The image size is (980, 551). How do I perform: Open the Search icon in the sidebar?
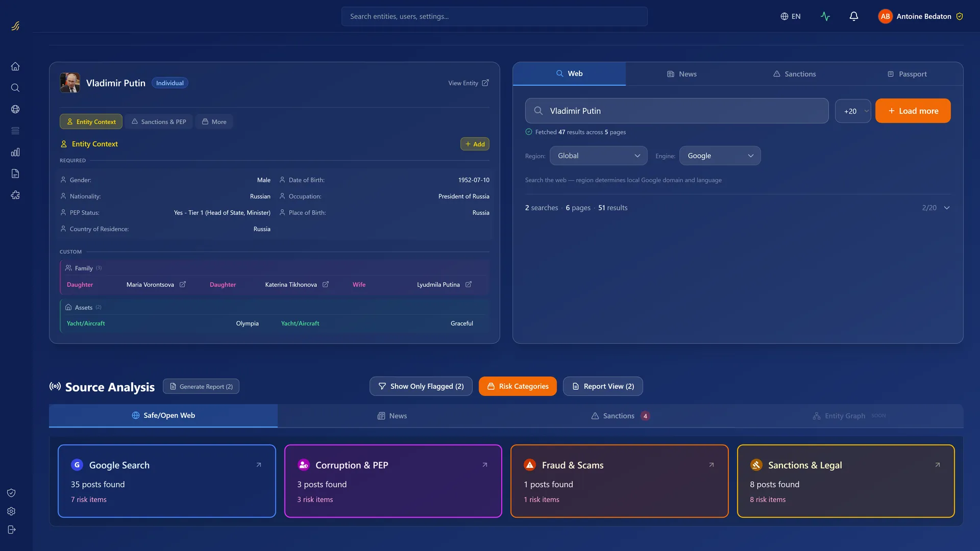[15, 88]
